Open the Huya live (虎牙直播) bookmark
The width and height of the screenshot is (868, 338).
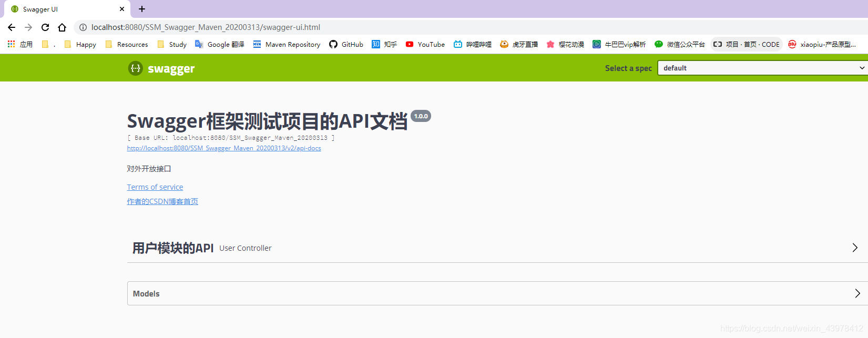pos(519,44)
